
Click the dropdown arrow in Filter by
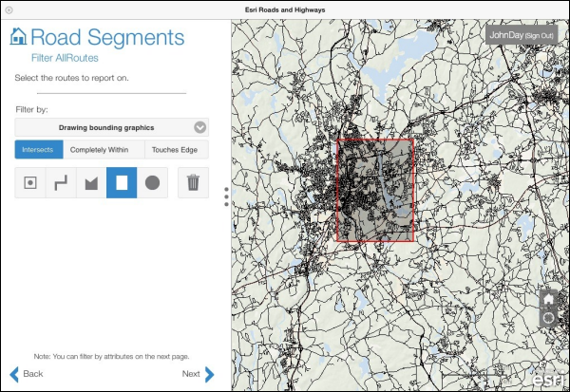point(199,127)
